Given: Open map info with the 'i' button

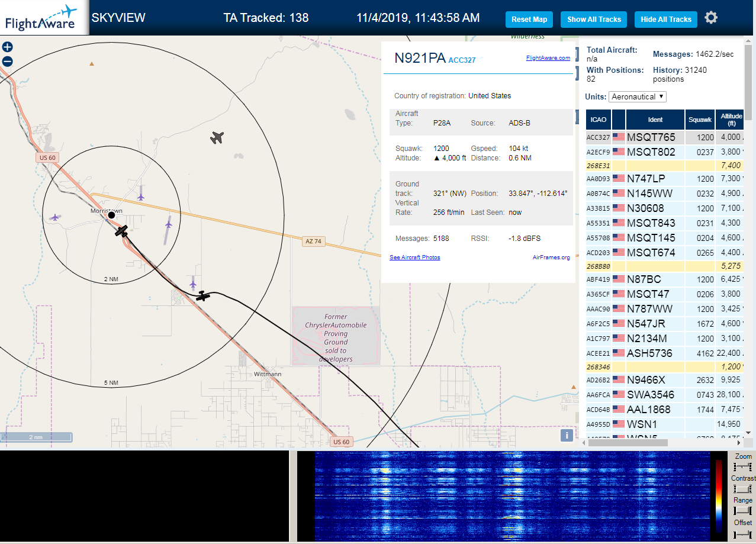Looking at the screenshot, I should point(567,436).
